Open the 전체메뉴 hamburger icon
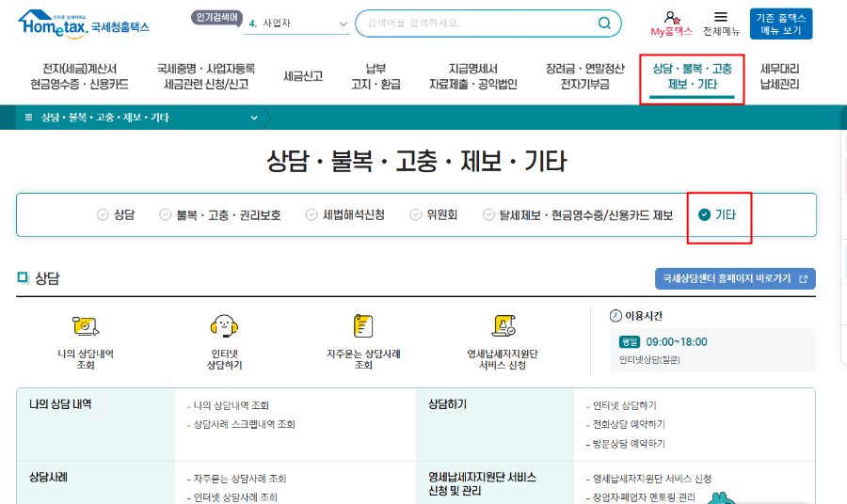Viewport: 847px width, 504px height. (x=721, y=17)
